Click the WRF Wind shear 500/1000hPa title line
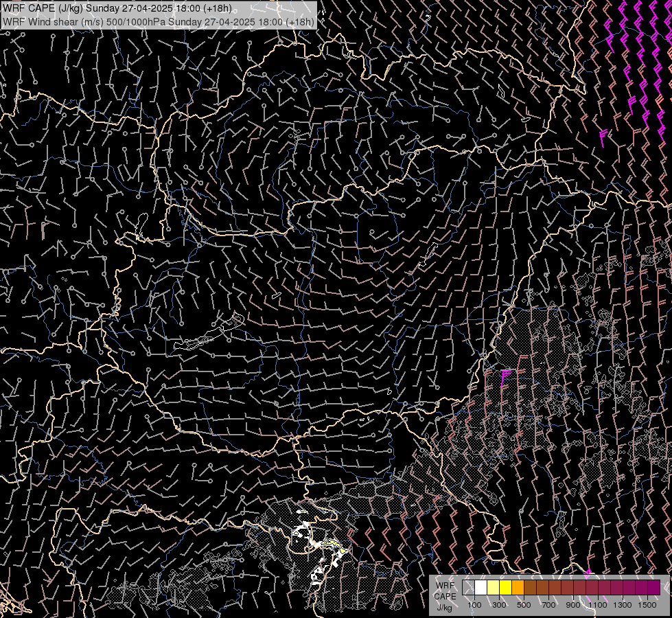Screen dimensions: 672x618 (158, 21)
